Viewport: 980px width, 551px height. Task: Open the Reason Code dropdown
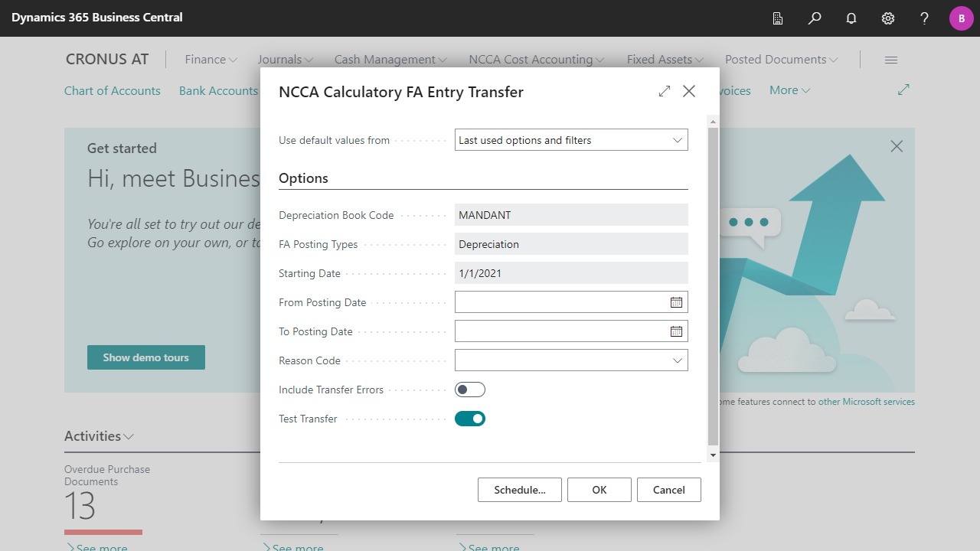(x=571, y=360)
